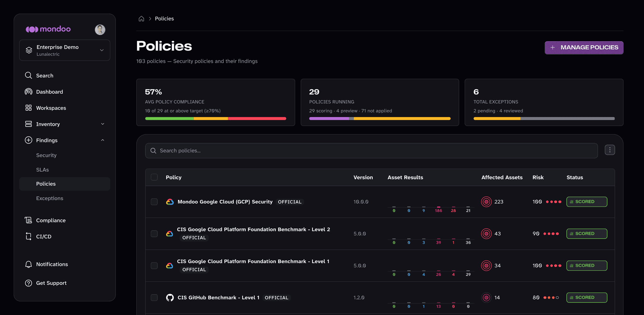Click the version 10.0.0 cell

click(x=361, y=202)
